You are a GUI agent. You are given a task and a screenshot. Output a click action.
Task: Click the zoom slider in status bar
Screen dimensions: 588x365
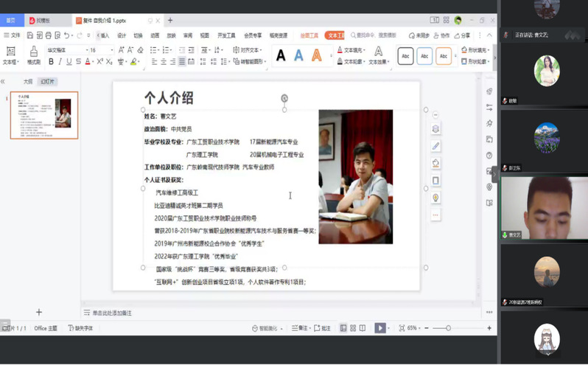tap(448, 328)
